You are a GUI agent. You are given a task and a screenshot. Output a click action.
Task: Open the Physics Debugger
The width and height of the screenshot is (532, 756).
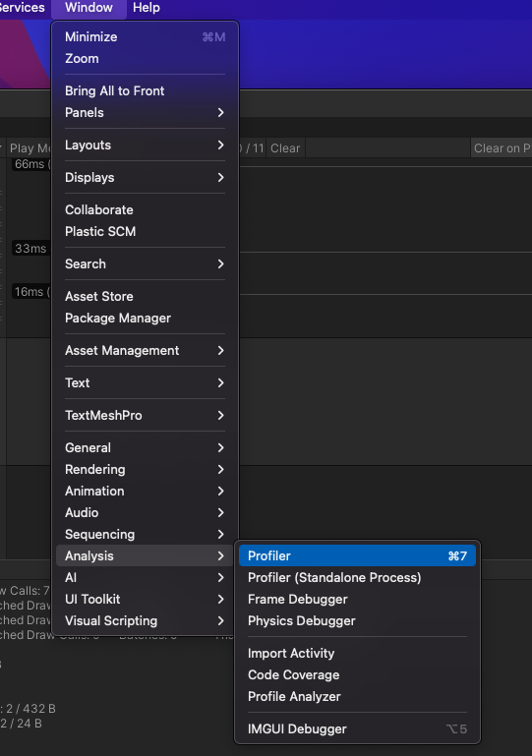coord(357,620)
